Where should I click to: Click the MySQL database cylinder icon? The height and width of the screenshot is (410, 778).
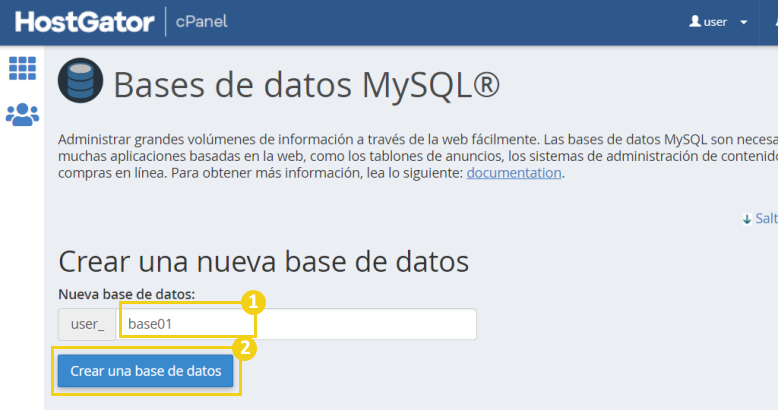[80, 80]
